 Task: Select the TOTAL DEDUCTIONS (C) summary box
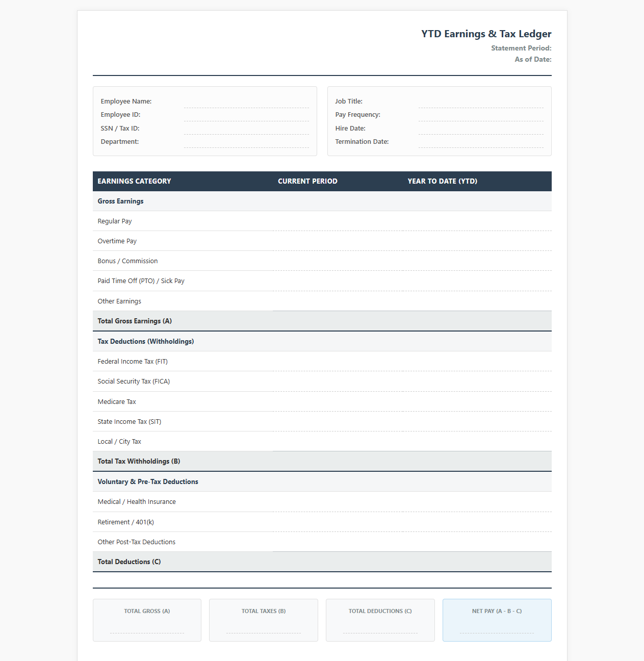(380, 620)
